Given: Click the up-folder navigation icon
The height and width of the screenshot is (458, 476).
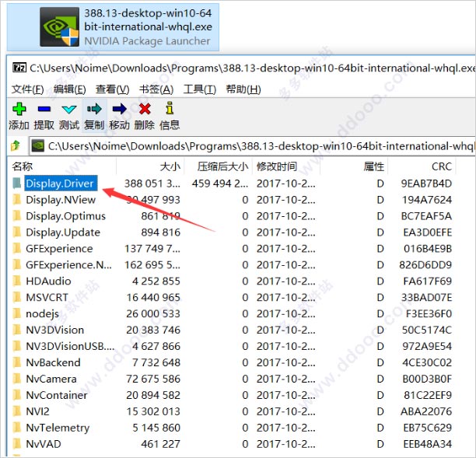Looking at the screenshot, I should click(x=16, y=146).
